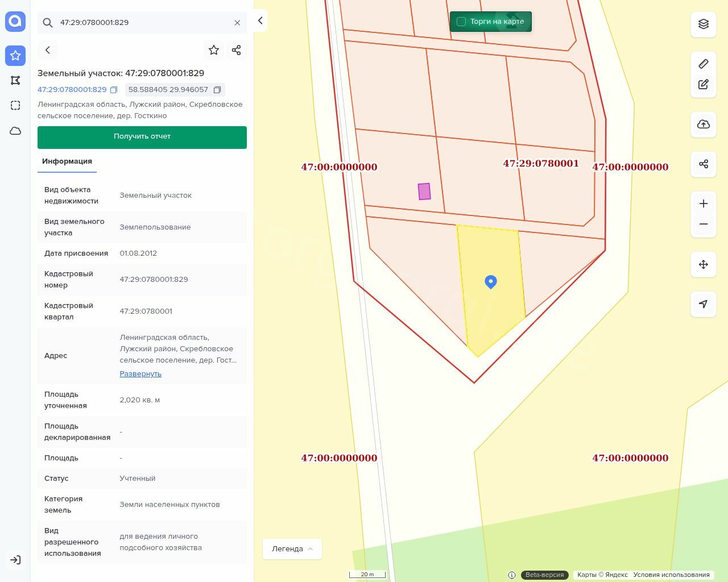Open the cadastral number link 47:29:0780001:829
The width and height of the screenshot is (728, 582).
coord(72,90)
